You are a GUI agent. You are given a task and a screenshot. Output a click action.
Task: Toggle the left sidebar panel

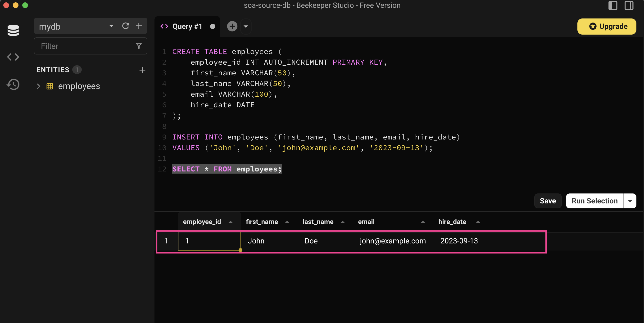point(612,5)
